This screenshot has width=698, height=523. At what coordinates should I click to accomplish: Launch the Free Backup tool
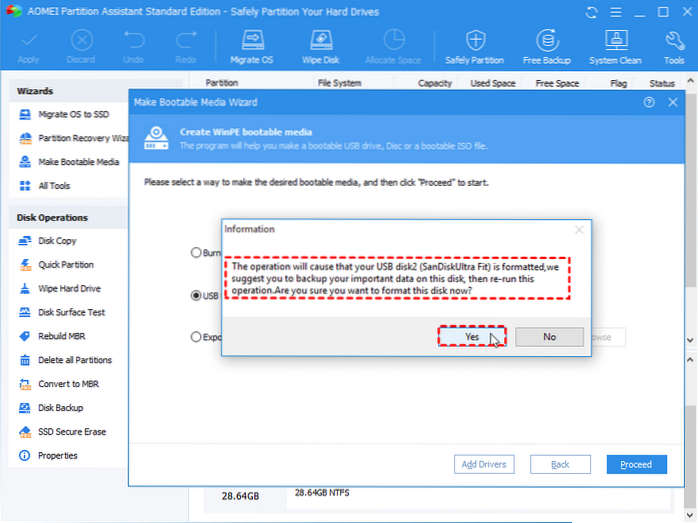tap(546, 45)
